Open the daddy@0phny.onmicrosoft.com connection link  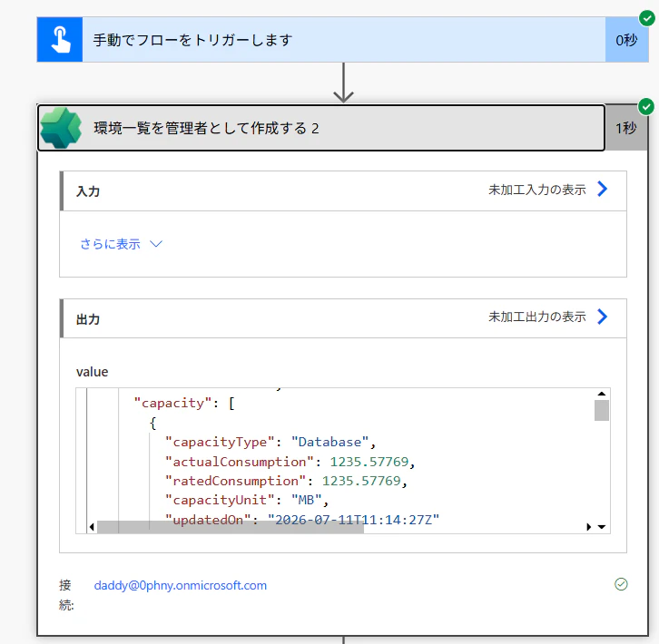(181, 585)
